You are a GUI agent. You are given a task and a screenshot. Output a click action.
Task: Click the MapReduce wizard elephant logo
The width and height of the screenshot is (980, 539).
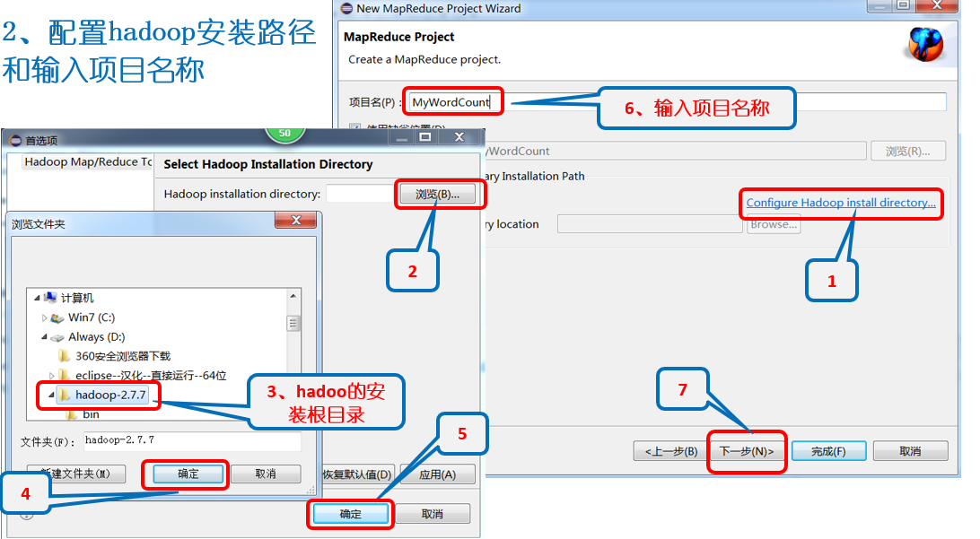[x=927, y=43]
